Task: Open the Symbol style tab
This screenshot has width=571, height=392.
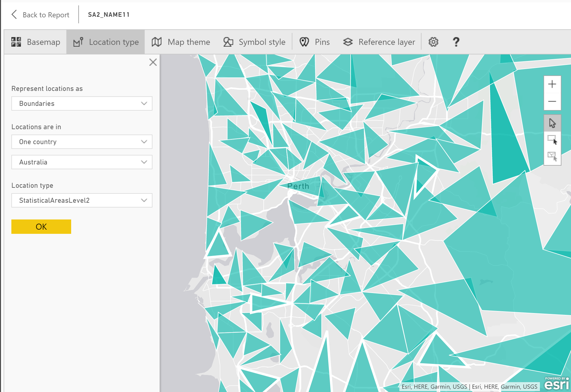Action: tap(254, 42)
